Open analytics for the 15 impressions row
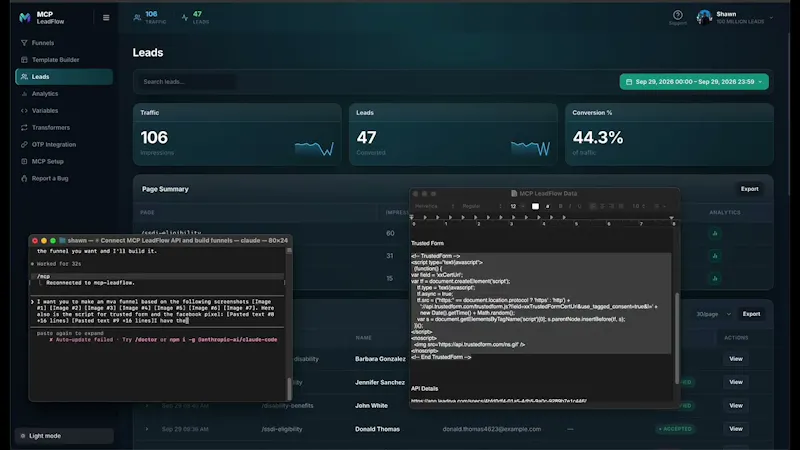The height and width of the screenshot is (450, 800). click(x=715, y=278)
